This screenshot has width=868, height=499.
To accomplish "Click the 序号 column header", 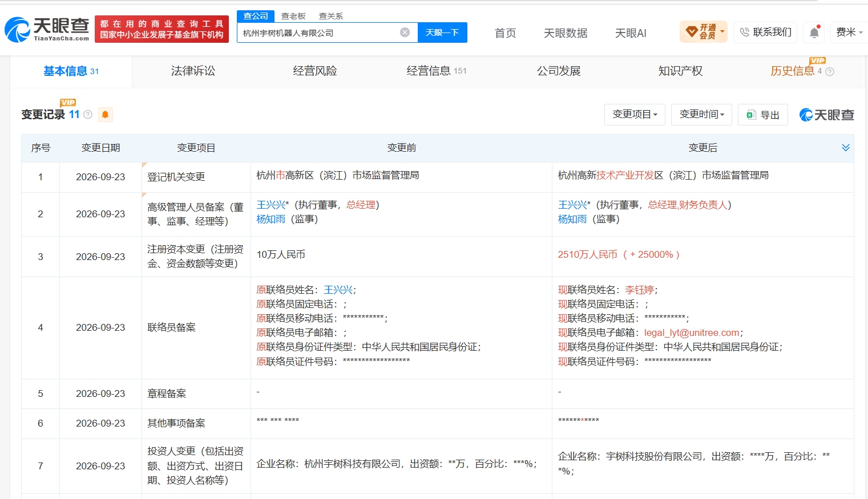I will (x=41, y=148).
